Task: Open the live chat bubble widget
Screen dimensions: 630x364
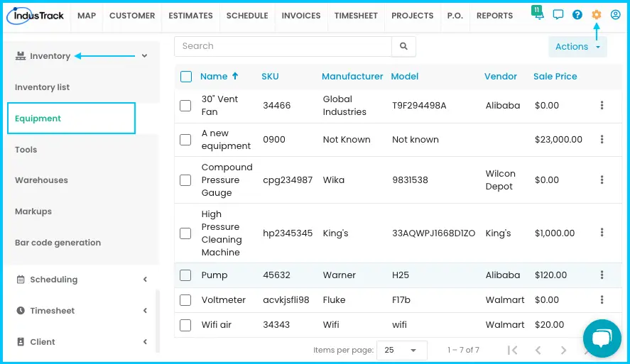Action: 602,338
